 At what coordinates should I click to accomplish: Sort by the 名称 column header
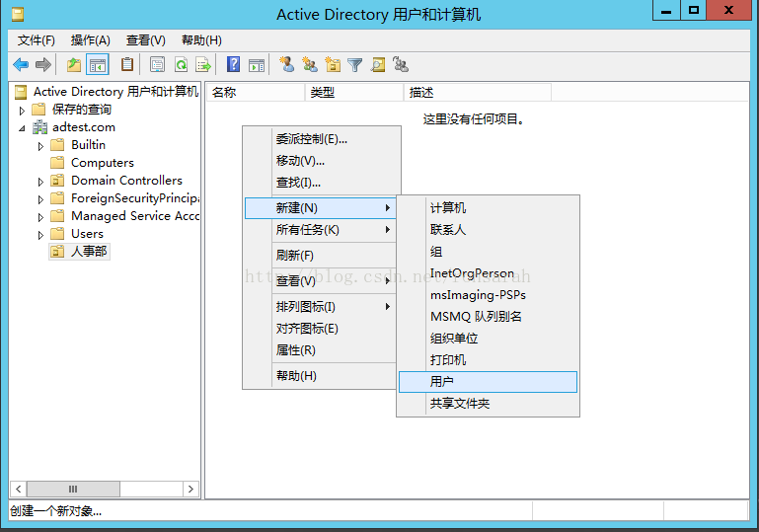(256, 92)
